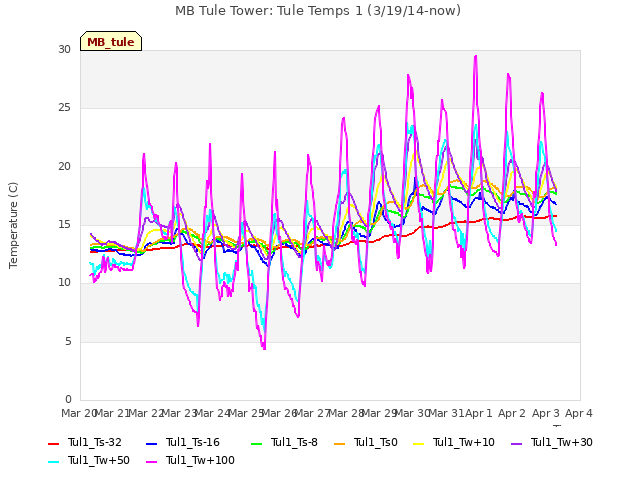Click the cyan Tul1_Tw+50 legend color swatch
Image resolution: width=640 pixels, height=480 pixels.
point(53,462)
